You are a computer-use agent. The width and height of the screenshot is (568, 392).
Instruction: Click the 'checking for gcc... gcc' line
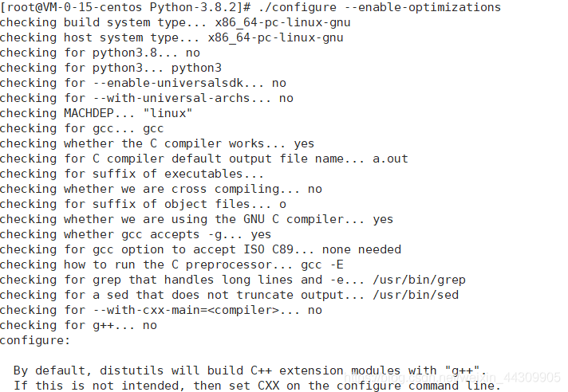coord(82,129)
